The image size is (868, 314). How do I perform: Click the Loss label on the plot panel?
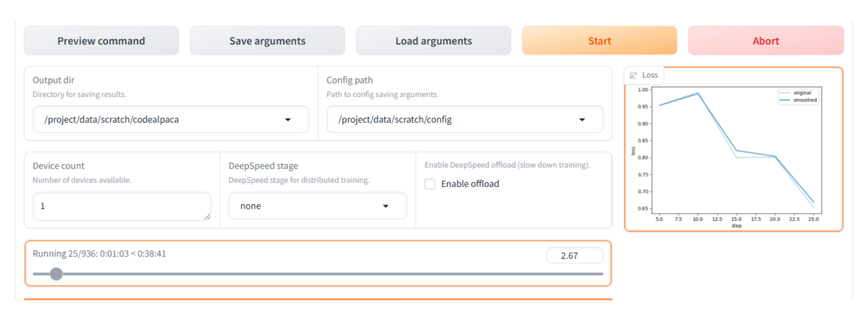(650, 75)
